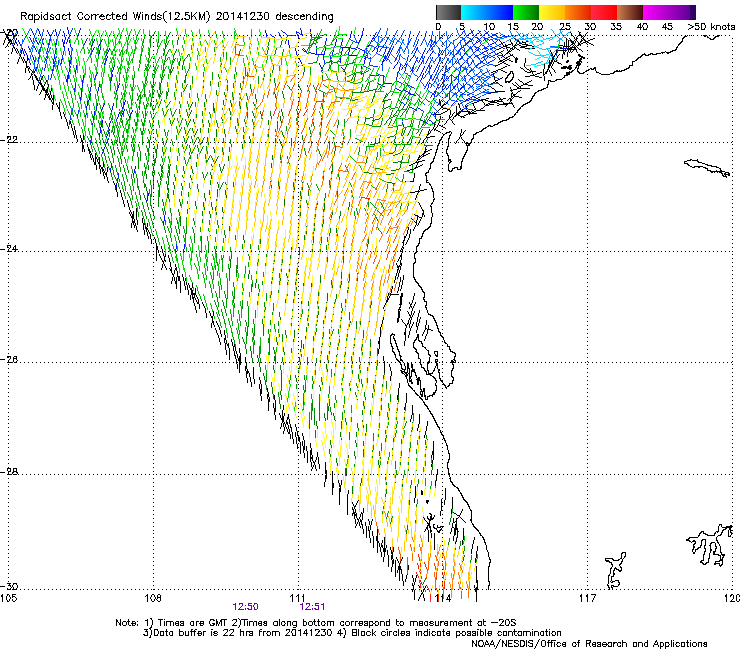
Task: Click the purple 45-50 knots legend swatch
Action: tap(682, 12)
